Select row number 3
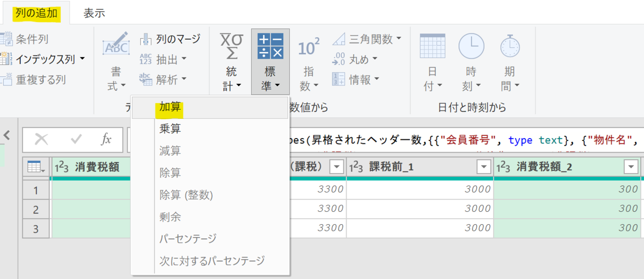The width and height of the screenshot is (644, 279). pos(37,228)
